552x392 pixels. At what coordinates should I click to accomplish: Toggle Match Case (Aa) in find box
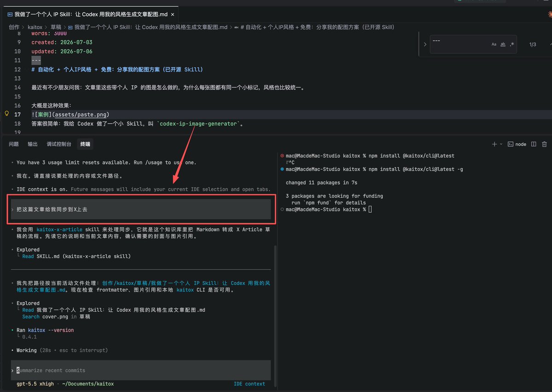[x=494, y=45]
